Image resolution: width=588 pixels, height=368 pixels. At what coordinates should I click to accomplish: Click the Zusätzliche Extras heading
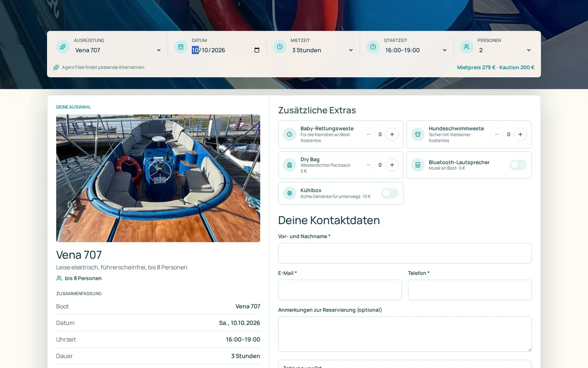click(317, 110)
